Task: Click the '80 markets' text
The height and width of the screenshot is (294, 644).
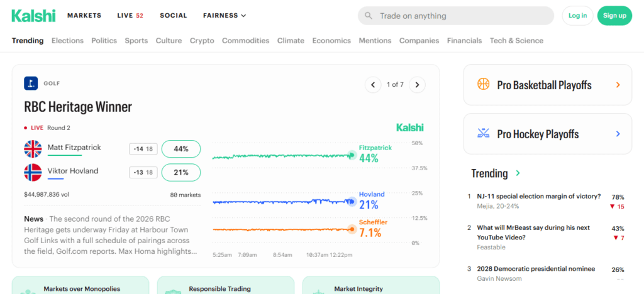Action: tap(186, 195)
